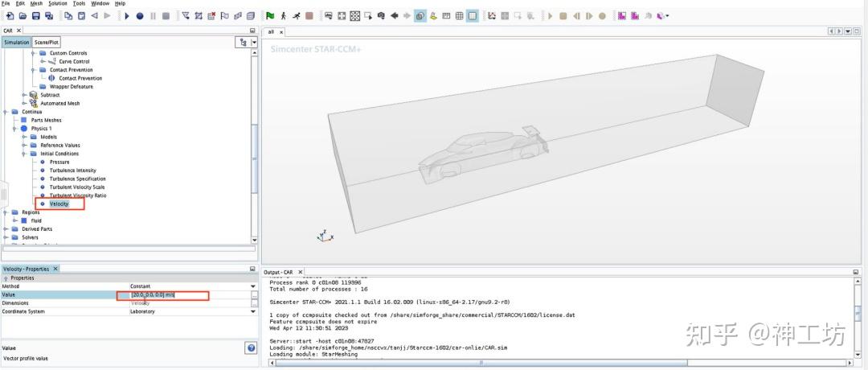This screenshot has height=370, width=868.
Task: Click the red square stop solver icon
Action: pos(309,16)
